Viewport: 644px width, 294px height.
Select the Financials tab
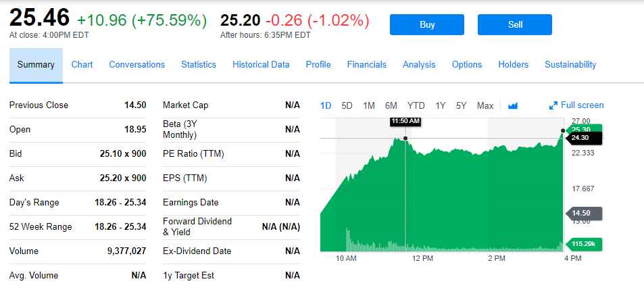(x=367, y=65)
